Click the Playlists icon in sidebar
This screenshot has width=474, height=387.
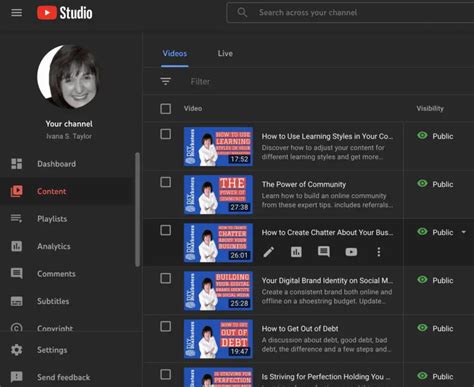(17, 219)
